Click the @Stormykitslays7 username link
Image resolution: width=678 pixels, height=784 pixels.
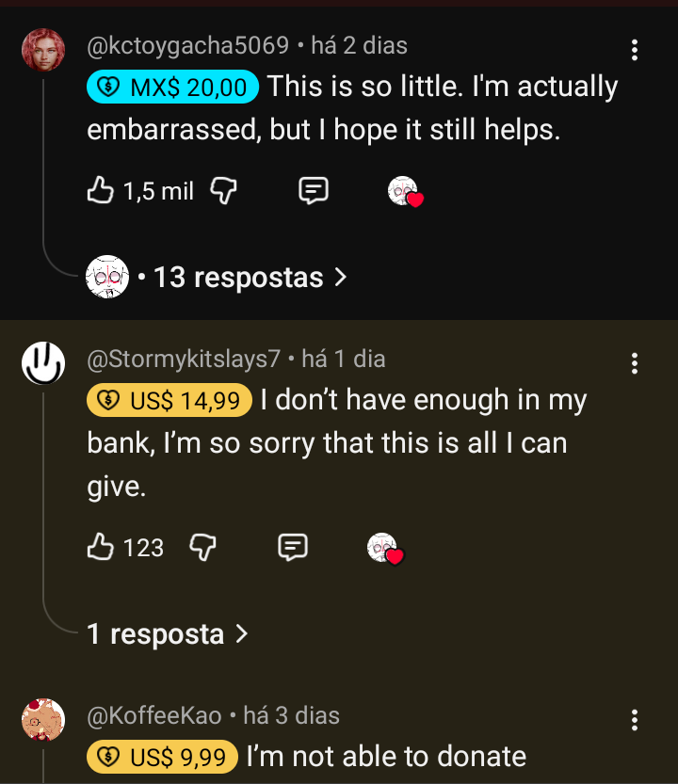184,359
